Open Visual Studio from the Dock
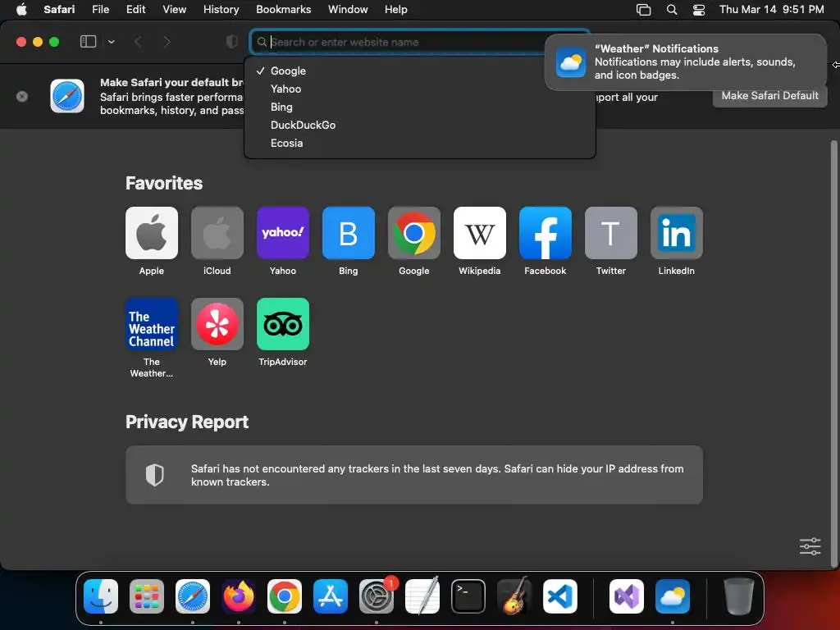The width and height of the screenshot is (840, 630). 626,596
